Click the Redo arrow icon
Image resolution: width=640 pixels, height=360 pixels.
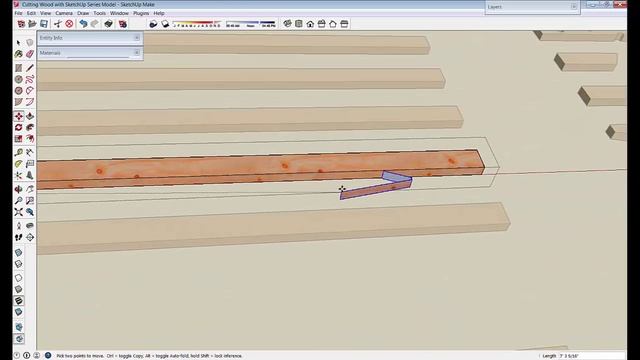[95, 24]
